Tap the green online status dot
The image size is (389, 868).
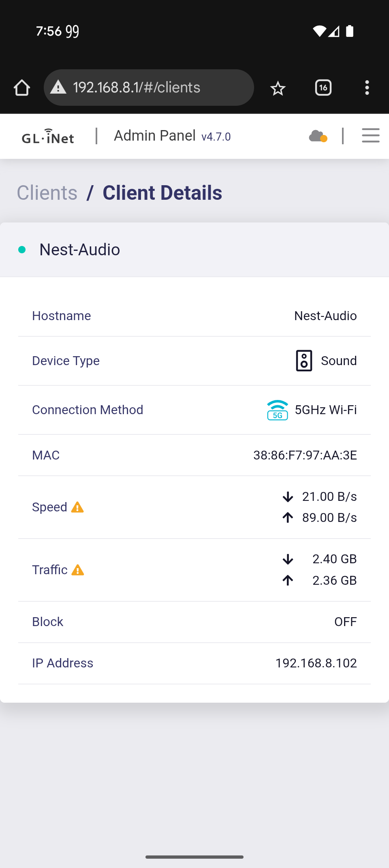coord(22,250)
